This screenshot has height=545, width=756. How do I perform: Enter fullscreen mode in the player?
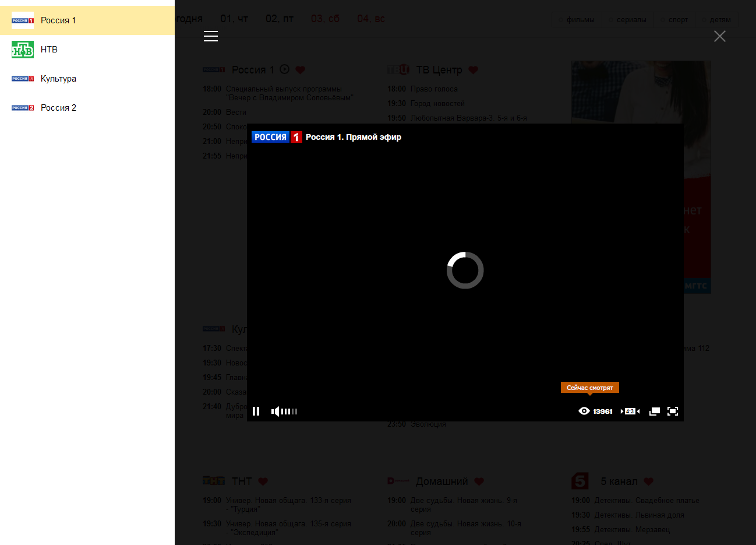tap(673, 411)
